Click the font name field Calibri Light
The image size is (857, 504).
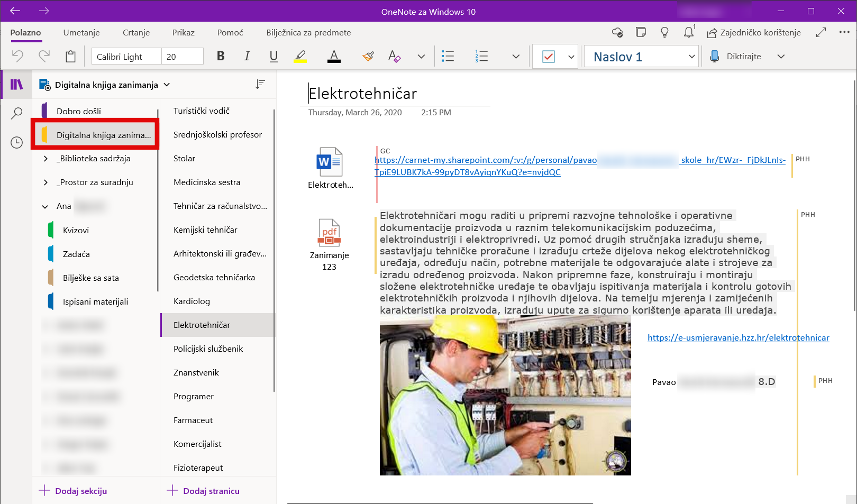point(126,56)
